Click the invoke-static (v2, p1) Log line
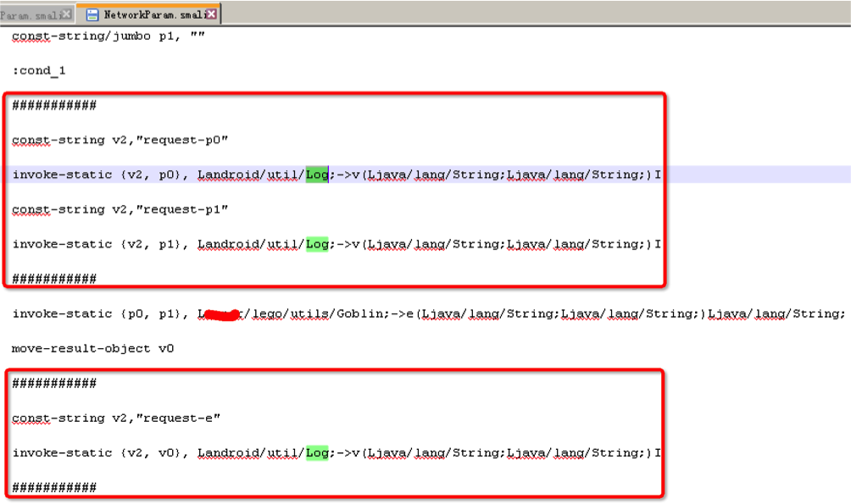 tap(337, 244)
